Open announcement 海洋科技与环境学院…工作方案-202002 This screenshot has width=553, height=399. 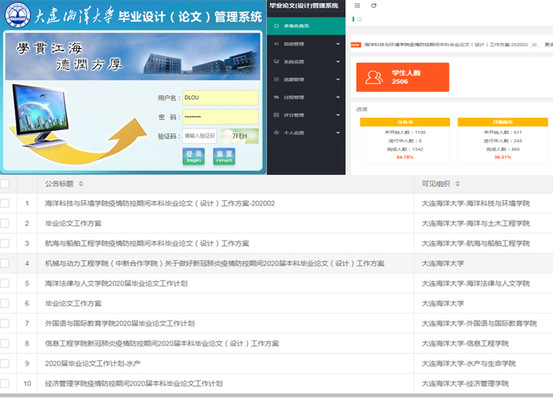click(160, 204)
